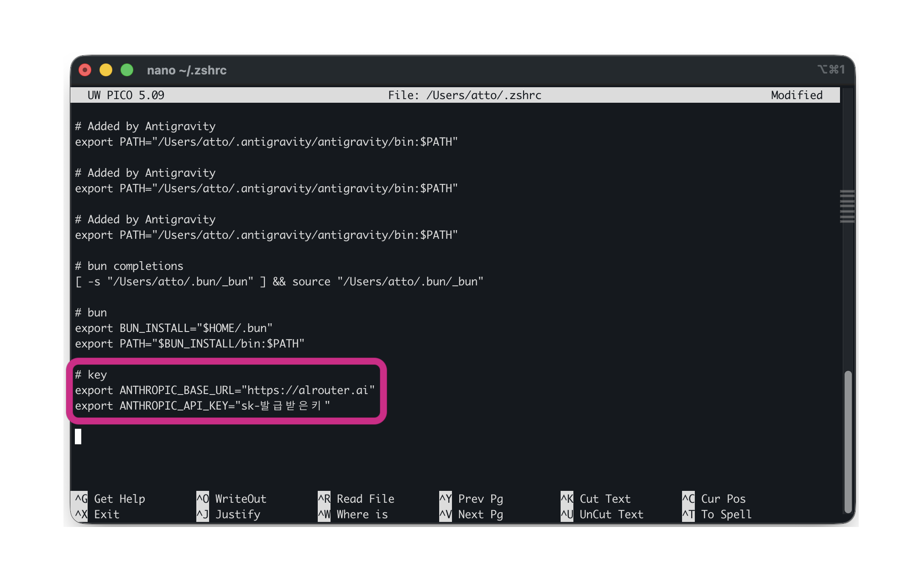
Task: Click the ^W Where is shortcut
Action: [x=353, y=514]
